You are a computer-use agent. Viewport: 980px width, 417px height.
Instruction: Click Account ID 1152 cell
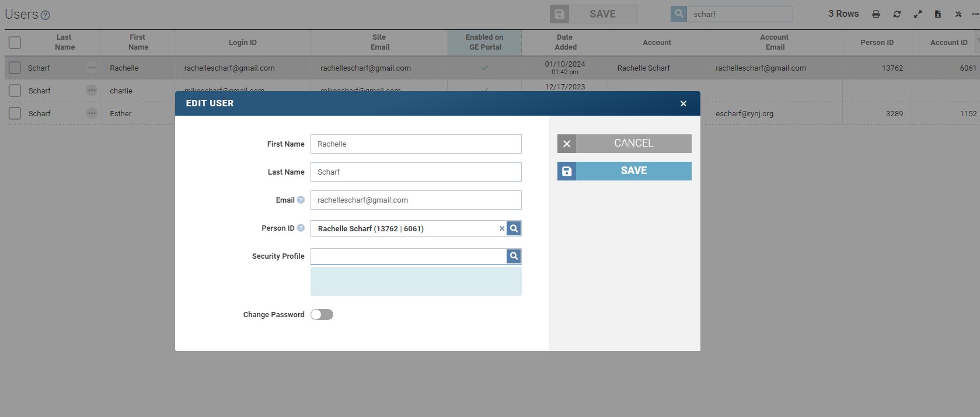968,114
